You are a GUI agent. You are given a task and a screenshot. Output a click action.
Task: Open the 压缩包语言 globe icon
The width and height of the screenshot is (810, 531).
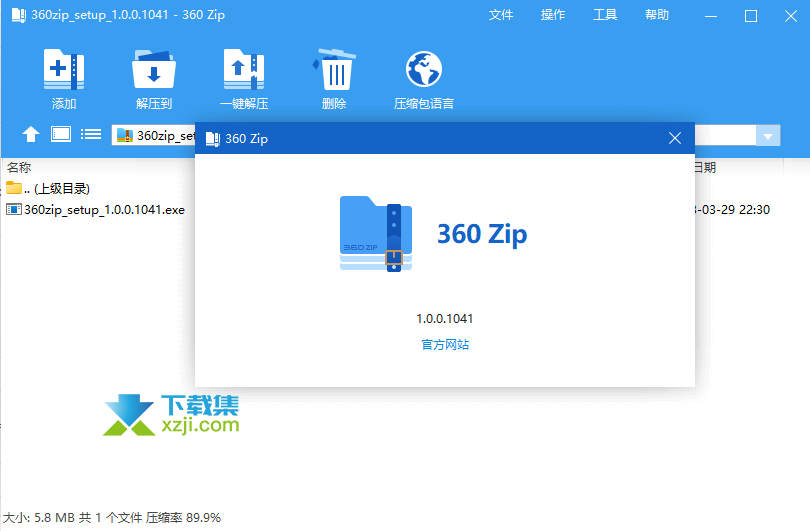pos(424,69)
